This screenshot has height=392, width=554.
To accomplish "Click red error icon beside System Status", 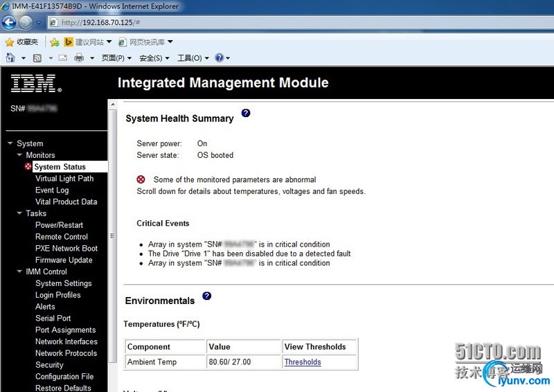I will (28, 166).
